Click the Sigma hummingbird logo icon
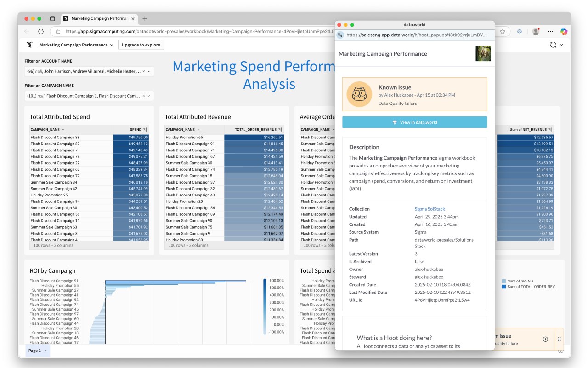 (29, 45)
